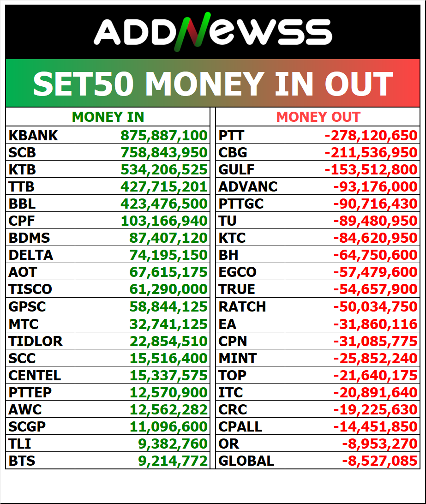Select the ADVANC outflow value
The width and height of the screenshot is (426, 504).
click(x=375, y=186)
